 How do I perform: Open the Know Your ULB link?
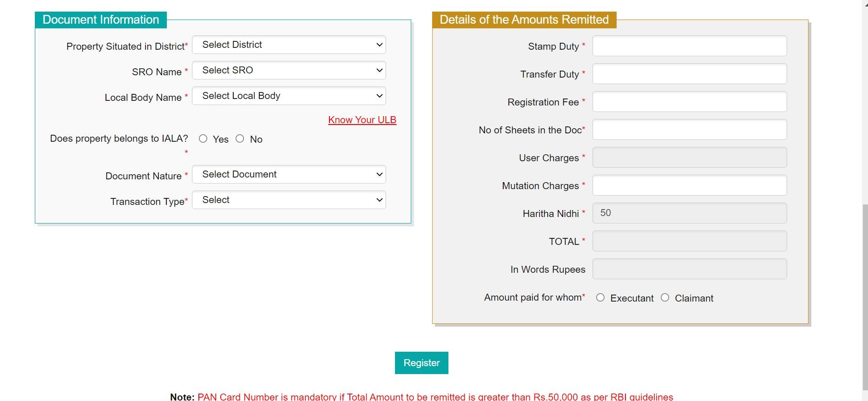coord(362,120)
